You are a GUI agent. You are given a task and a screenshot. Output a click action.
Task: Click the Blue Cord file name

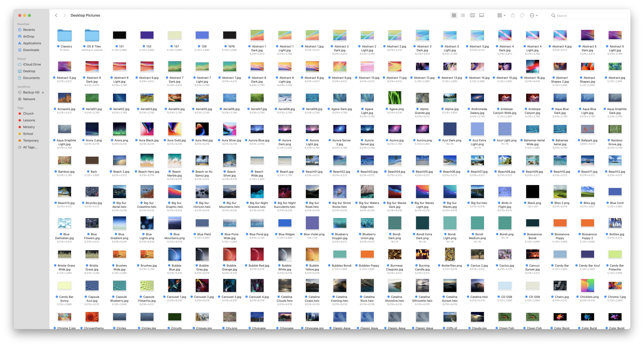point(617,203)
